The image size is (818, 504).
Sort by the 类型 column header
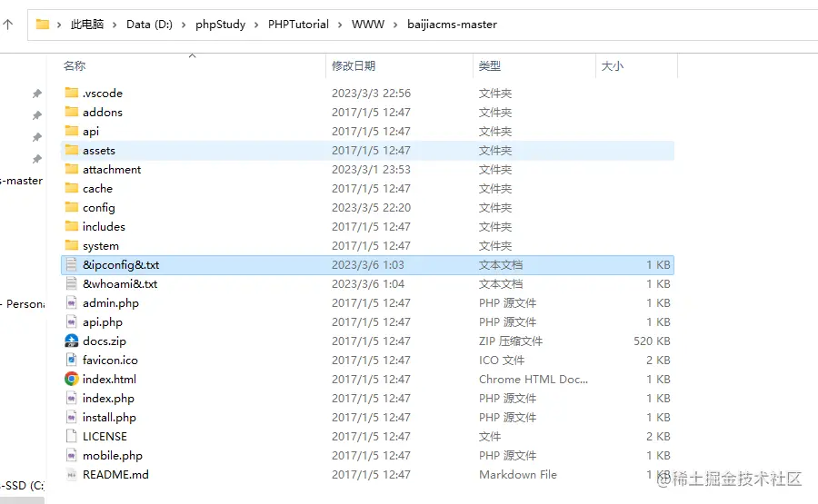489,65
